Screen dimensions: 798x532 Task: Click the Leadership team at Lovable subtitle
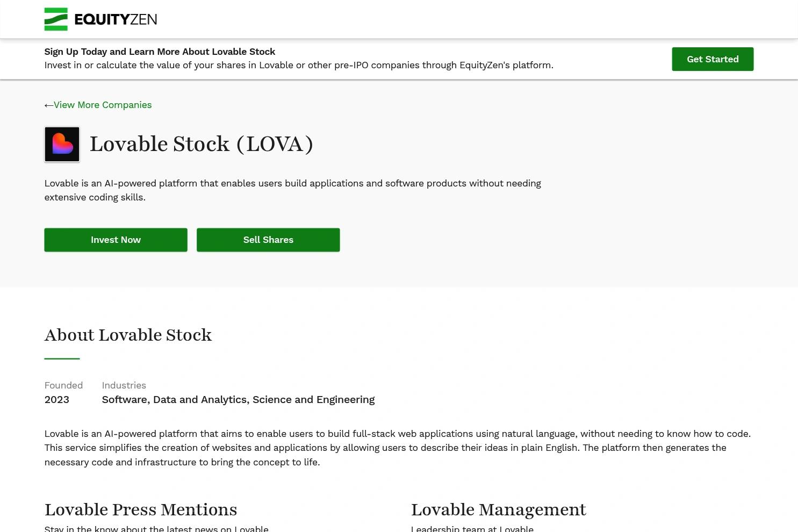click(472, 528)
